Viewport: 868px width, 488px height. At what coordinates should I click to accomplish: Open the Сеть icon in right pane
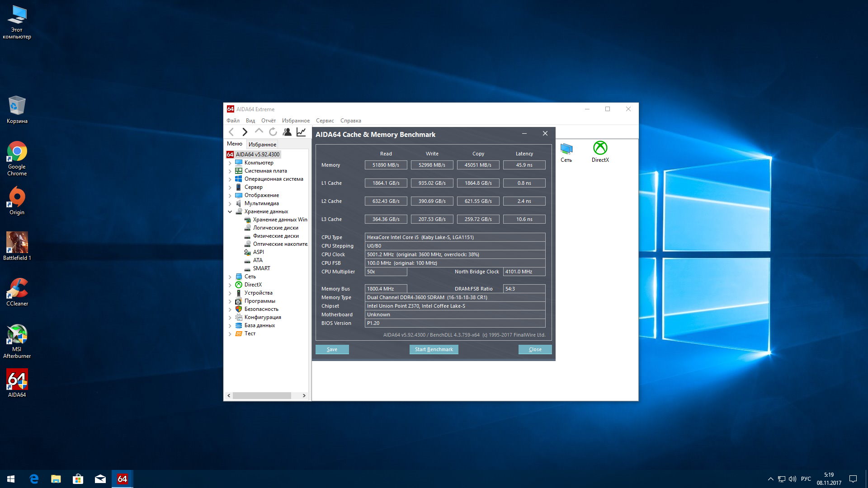566,152
